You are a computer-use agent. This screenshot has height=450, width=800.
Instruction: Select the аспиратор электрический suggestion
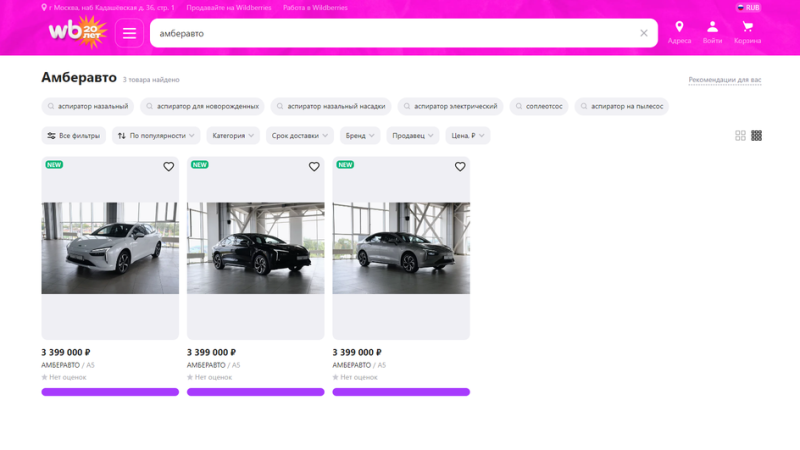tap(451, 106)
